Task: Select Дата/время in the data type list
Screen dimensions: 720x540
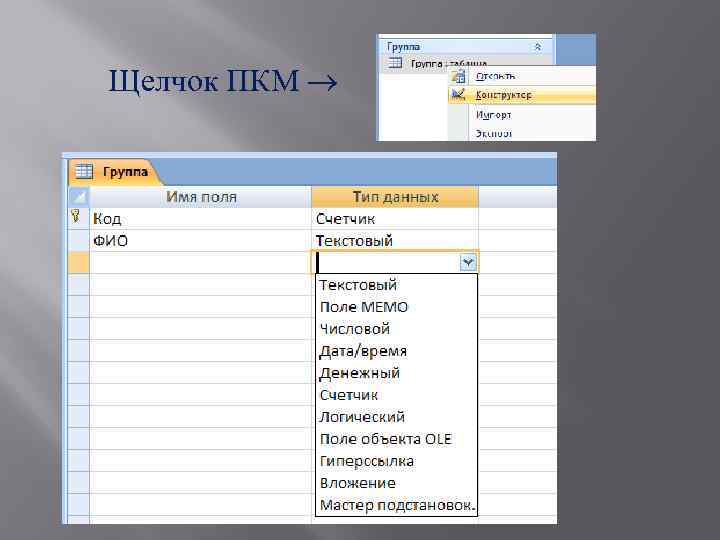Action: point(396,351)
